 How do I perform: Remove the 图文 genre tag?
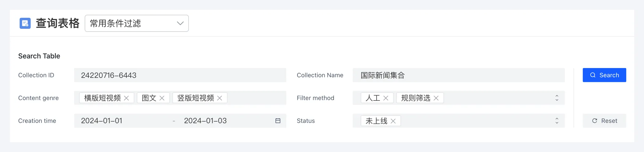(162, 98)
